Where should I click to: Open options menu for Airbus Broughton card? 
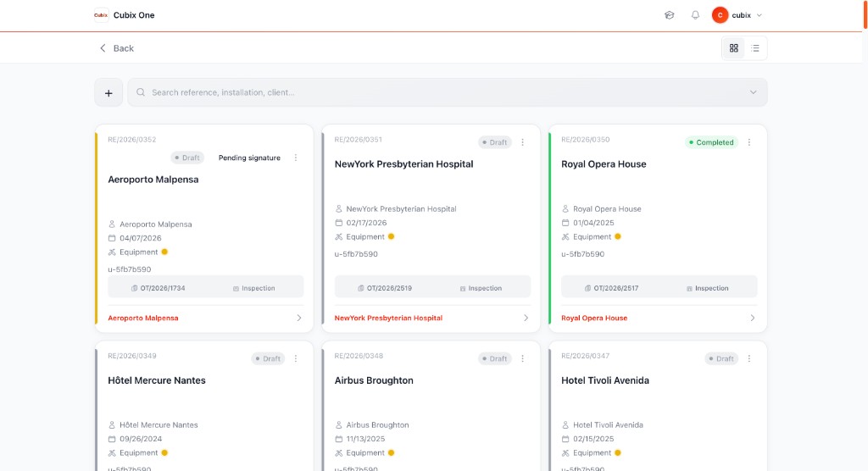(x=522, y=358)
